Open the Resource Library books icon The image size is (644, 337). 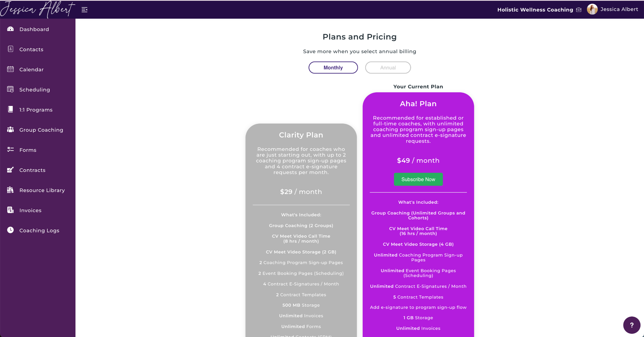[10, 190]
